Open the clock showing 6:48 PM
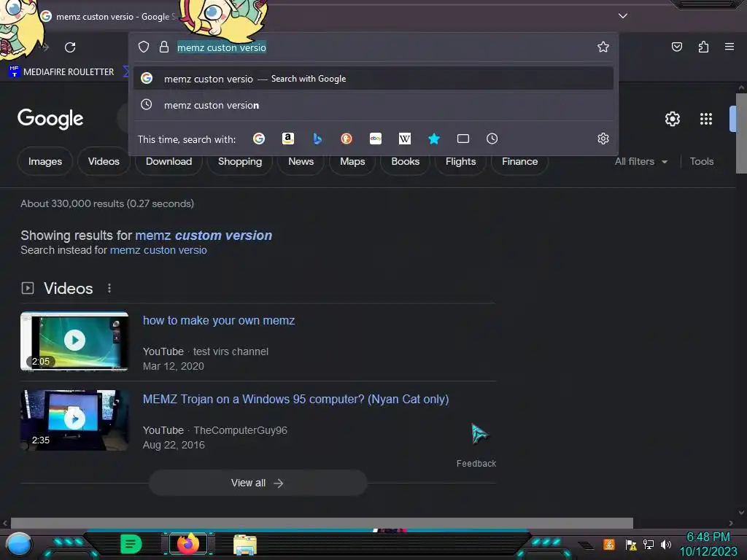Screen dimensions: 747x560 tap(708, 544)
